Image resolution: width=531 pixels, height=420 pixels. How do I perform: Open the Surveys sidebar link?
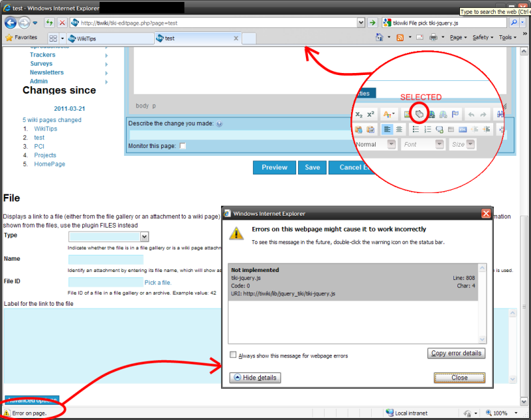[x=41, y=64]
